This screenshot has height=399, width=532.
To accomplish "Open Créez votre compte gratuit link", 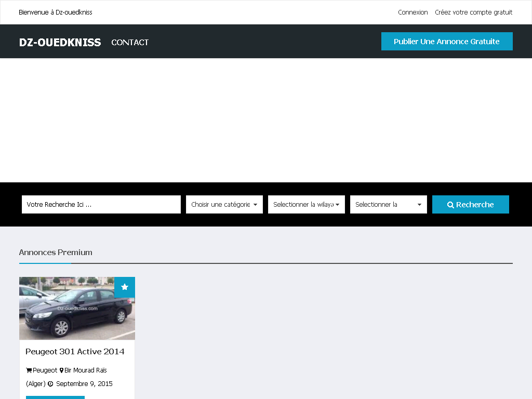I will coord(473,12).
